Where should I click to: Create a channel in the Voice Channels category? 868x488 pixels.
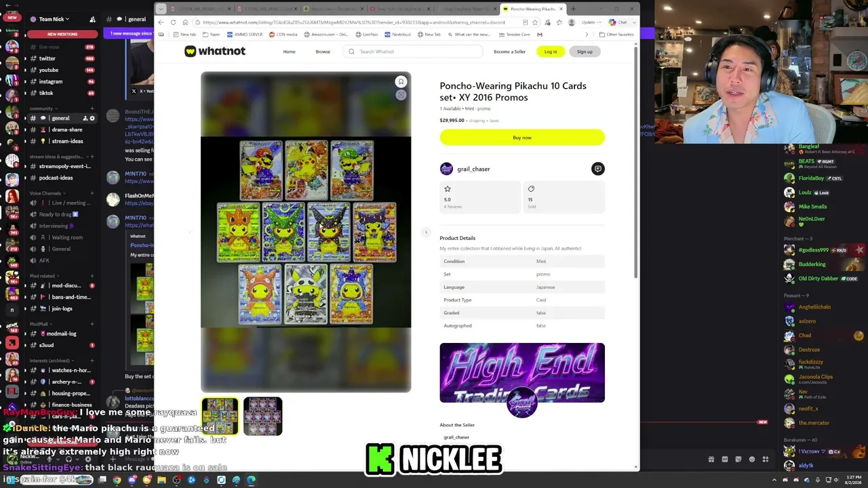click(x=92, y=193)
